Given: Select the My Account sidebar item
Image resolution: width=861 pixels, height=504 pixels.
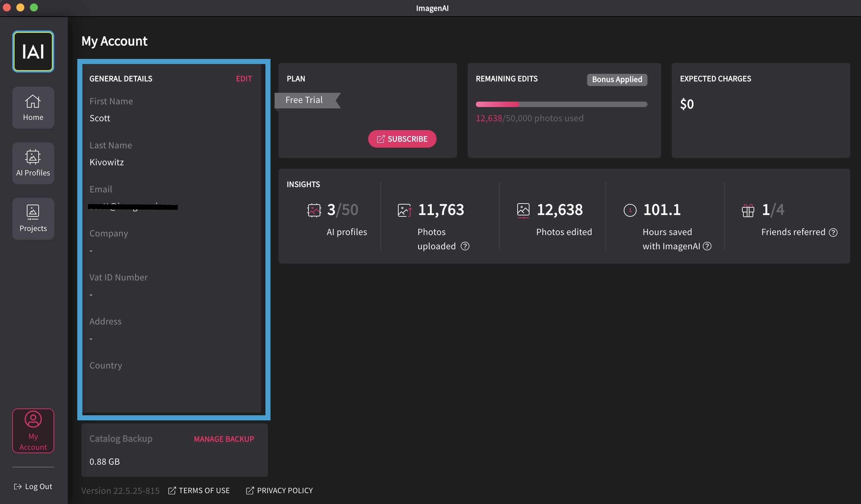Looking at the screenshot, I should (x=33, y=431).
